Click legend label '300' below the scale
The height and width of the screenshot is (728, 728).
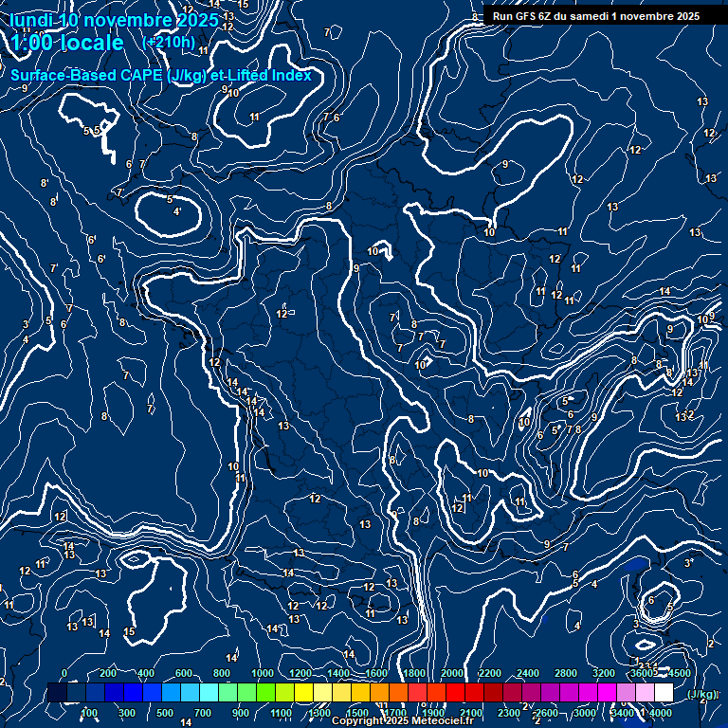127,713
